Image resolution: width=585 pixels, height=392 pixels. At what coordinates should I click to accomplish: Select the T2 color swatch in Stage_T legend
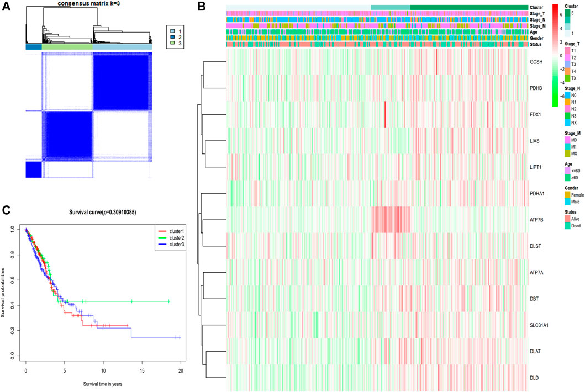click(x=567, y=57)
